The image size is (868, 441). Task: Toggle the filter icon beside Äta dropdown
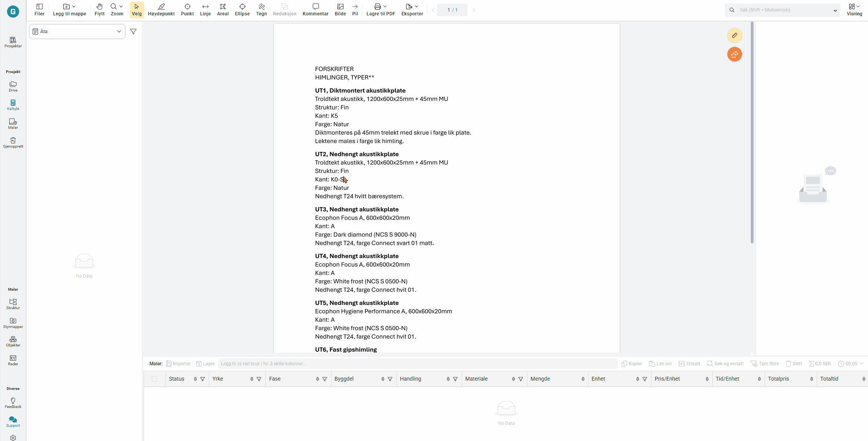pos(133,32)
